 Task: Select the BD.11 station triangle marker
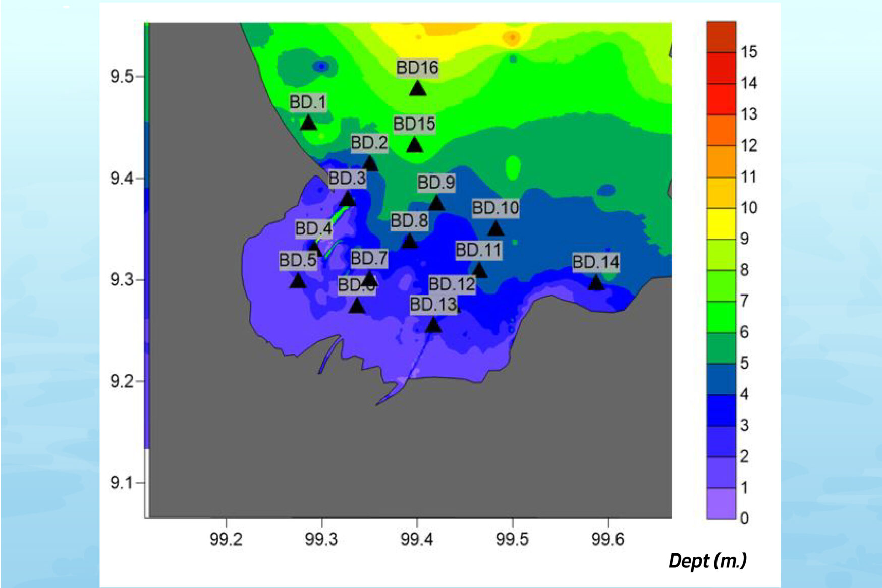click(479, 271)
